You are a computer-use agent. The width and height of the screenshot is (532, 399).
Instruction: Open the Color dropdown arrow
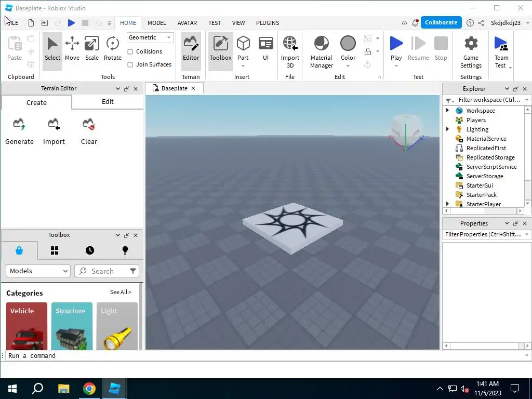[x=348, y=66]
